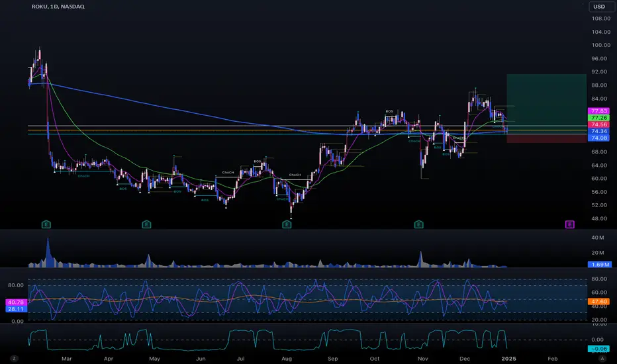Viewport: 617px width, 364px height.
Task: Click the Dec label on the time axis
Action: point(465,359)
